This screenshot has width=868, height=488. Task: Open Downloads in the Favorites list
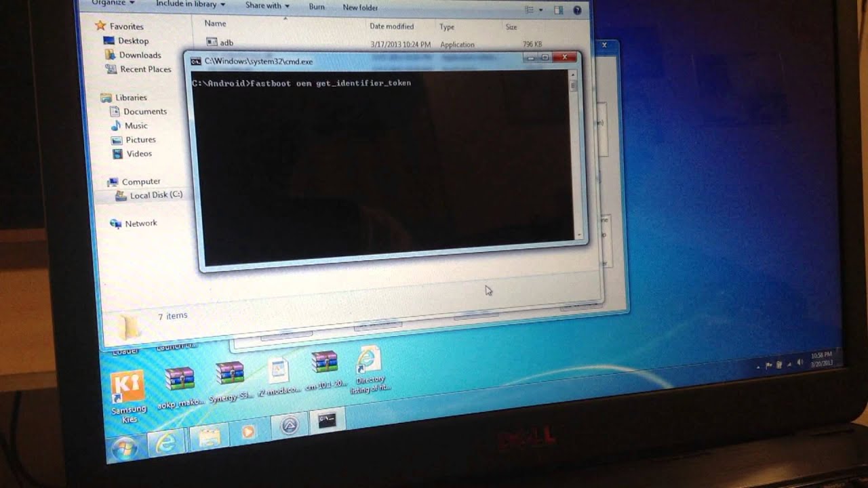[x=133, y=55]
